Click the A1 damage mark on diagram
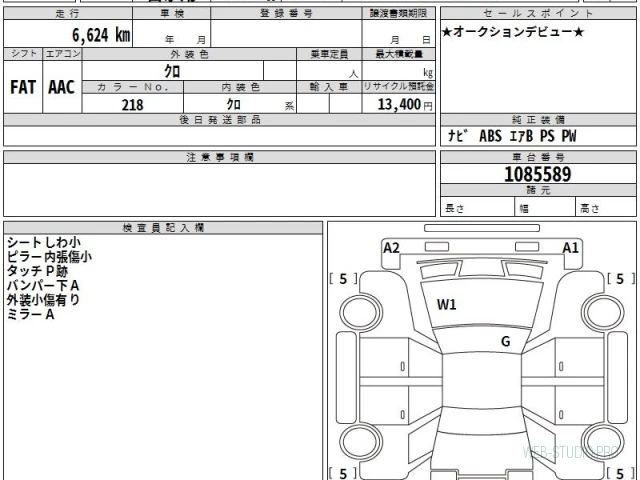The image size is (640, 480). [570, 248]
